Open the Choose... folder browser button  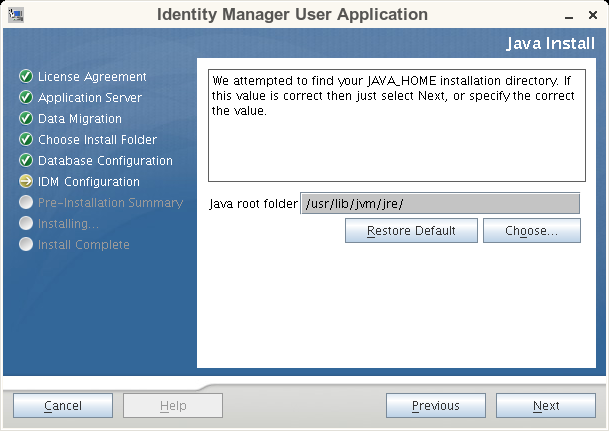tap(532, 231)
